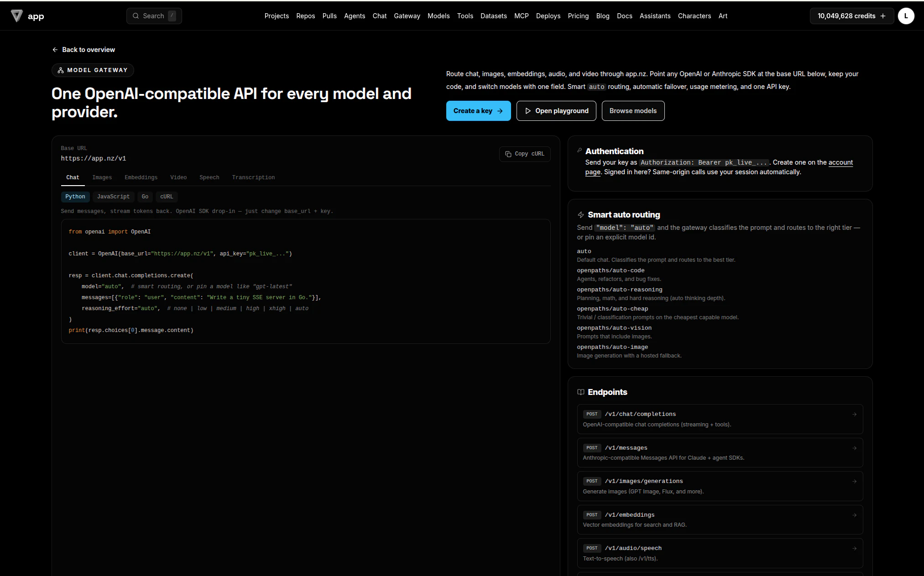
Task: Open Datasets in the navigation bar
Action: click(494, 16)
